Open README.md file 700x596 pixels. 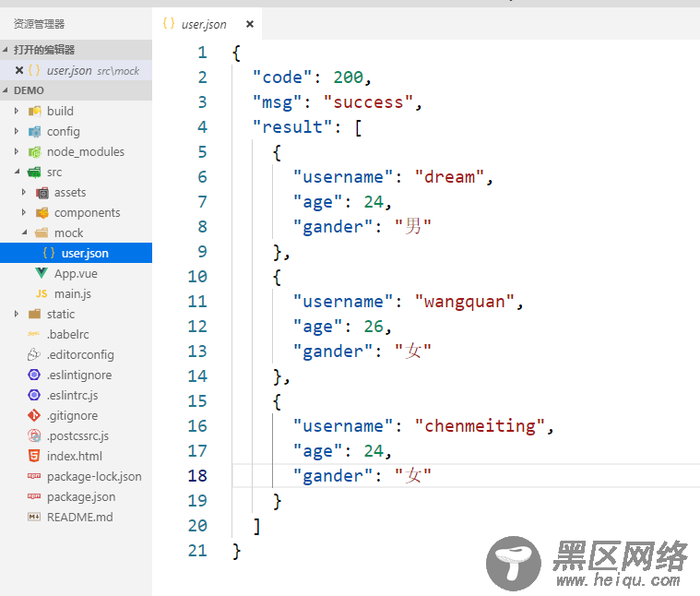76,517
